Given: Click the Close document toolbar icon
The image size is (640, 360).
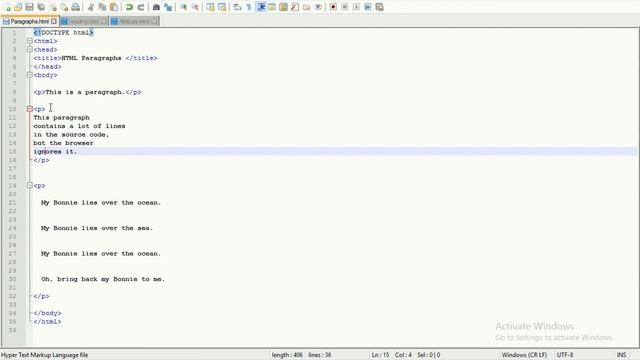Looking at the screenshot, I should pos(53,7).
